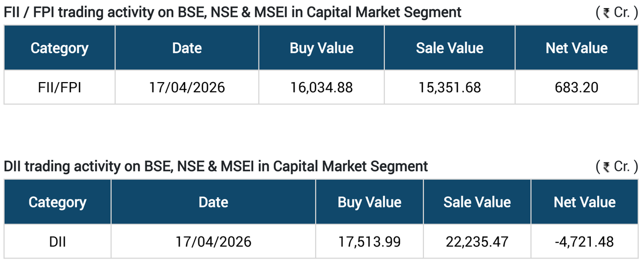Click the rupee symbol above the FII/FPI table
644x266 pixels.
(x=606, y=13)
